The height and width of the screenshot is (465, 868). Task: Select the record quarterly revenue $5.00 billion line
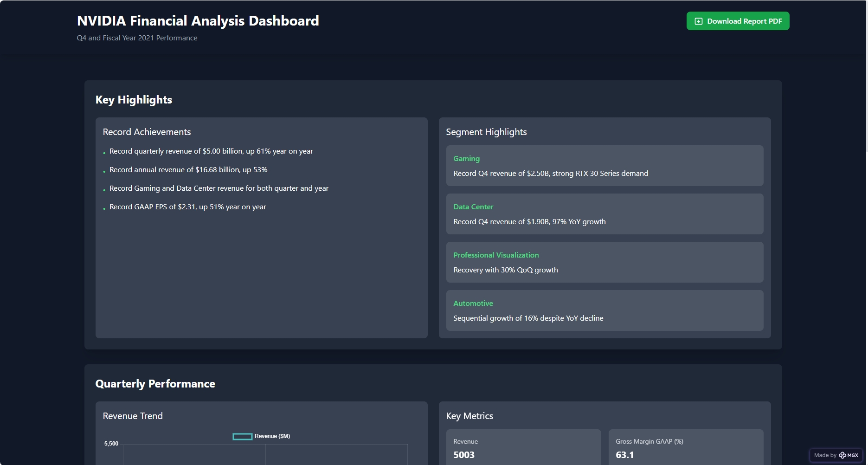[x=211, y=151]
